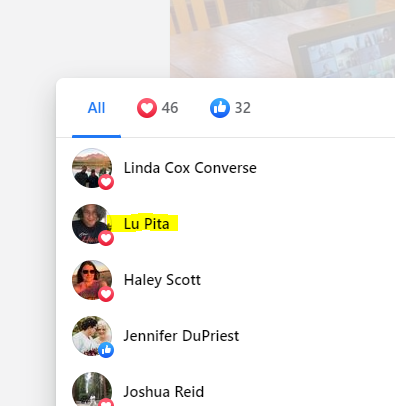Click like badge on Jennifer DuPriest's avatar
395x406 pixels.
106,350
